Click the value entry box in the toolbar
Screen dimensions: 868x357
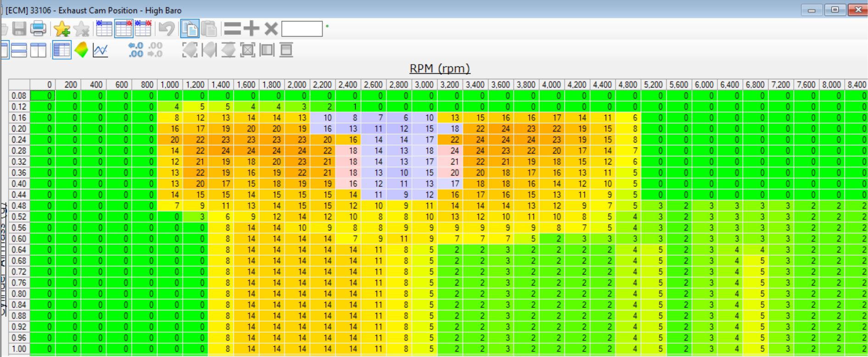(x=301, y=29)
